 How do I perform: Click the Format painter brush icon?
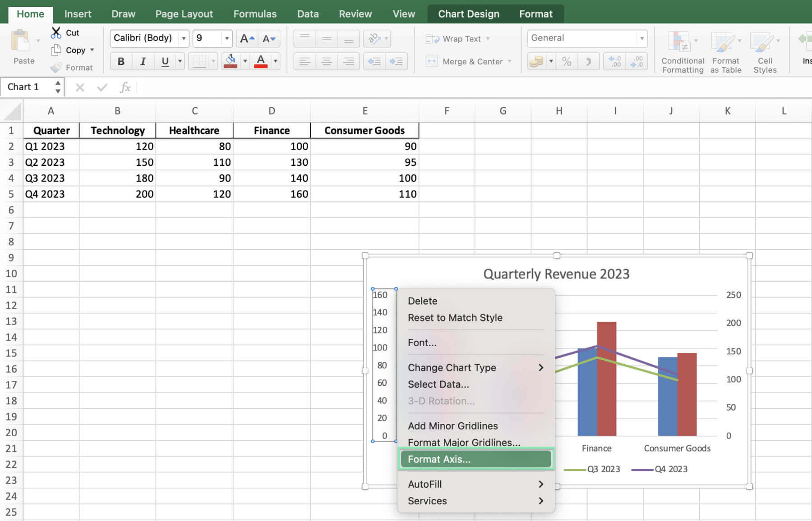point(56,68)
